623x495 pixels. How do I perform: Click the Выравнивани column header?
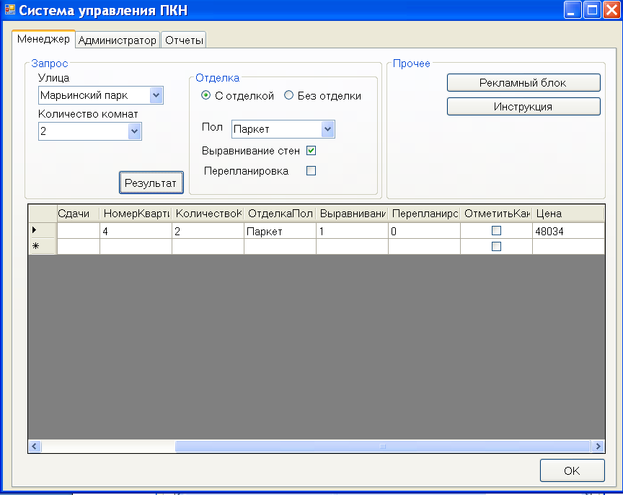(x=352, y=214)
